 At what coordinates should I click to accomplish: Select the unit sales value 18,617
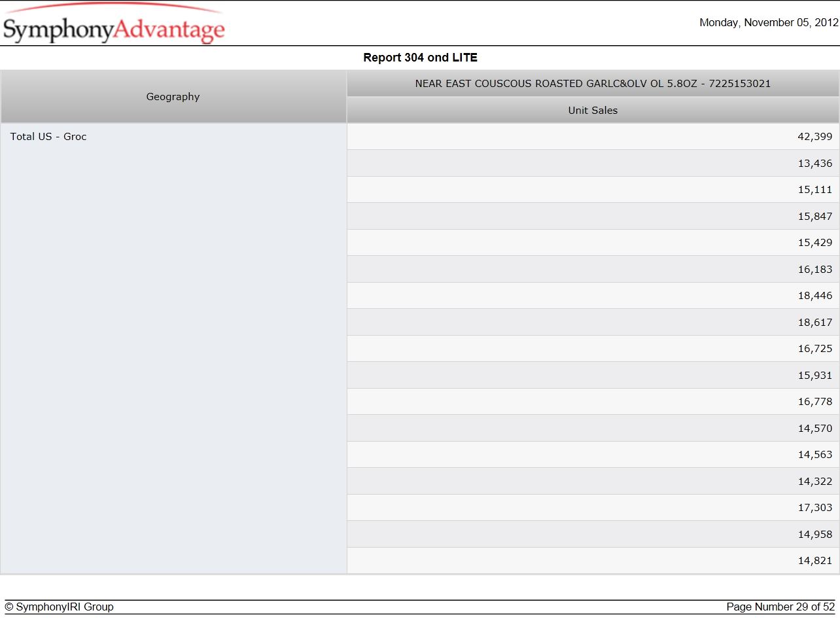(814, 323)
